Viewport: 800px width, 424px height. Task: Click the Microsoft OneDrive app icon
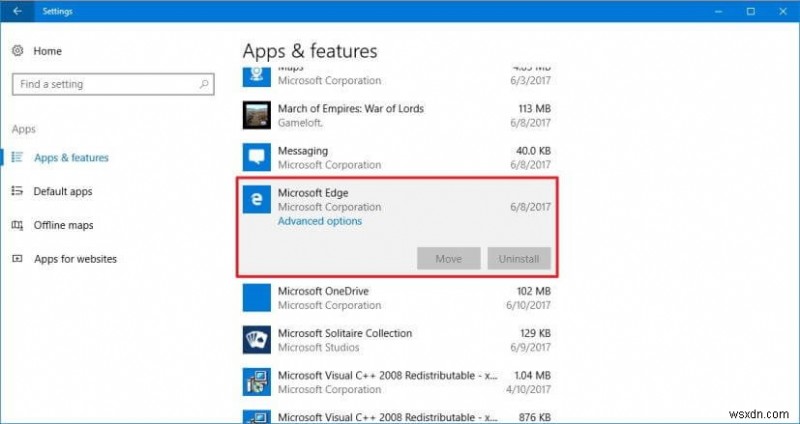(257, 297)
